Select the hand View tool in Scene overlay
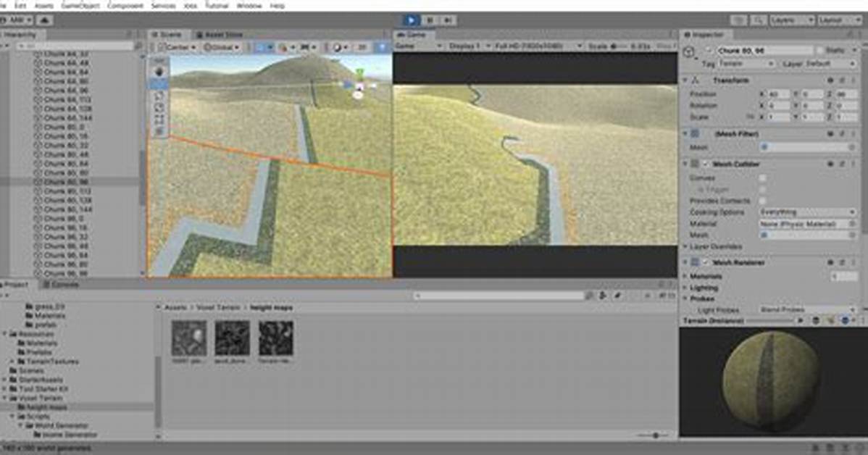 coord(159,72)
